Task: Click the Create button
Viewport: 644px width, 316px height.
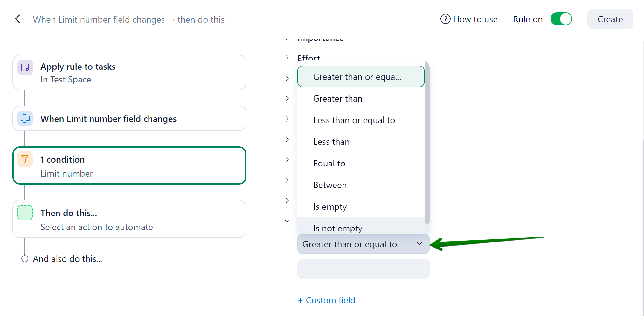Action: [610, 19]
